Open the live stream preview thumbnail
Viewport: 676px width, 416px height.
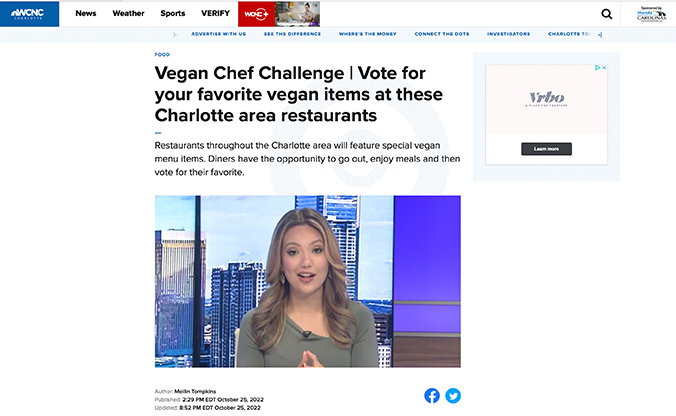click(x=297, y=14)
